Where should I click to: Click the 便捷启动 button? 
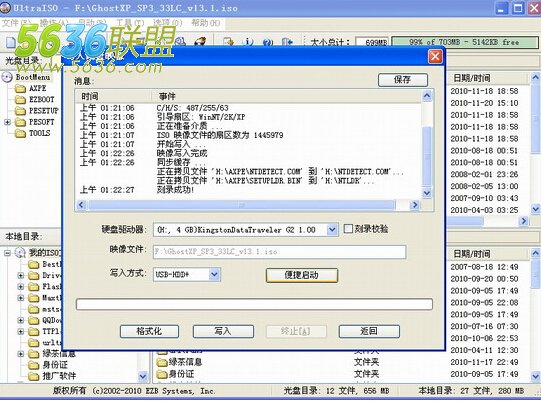pos(302,275)
